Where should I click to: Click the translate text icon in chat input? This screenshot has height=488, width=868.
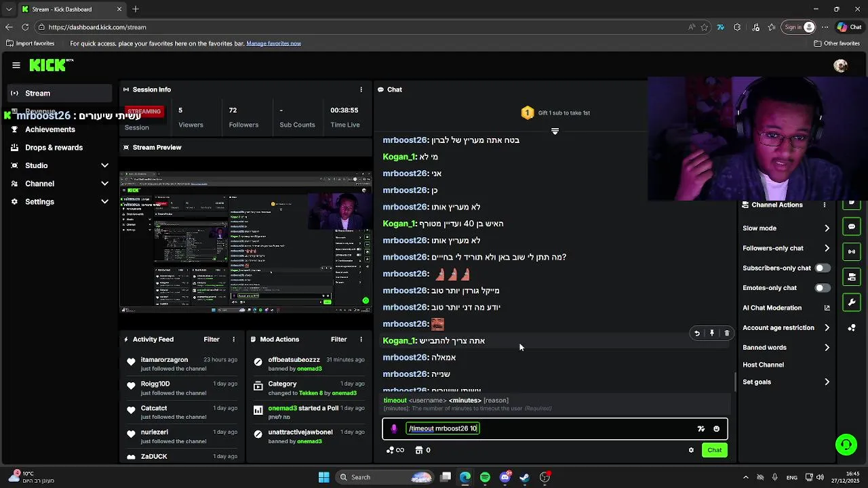tap(701, 429)
